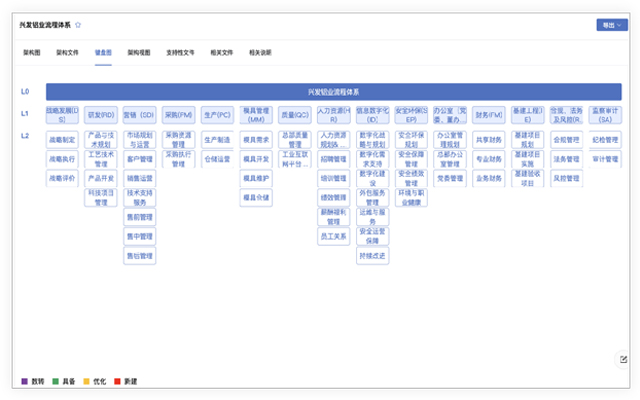Click the purple 数转 legend swatch
The height and width of the screenshot is (400, 640).
pyautogui.click(x=24, y=381)
